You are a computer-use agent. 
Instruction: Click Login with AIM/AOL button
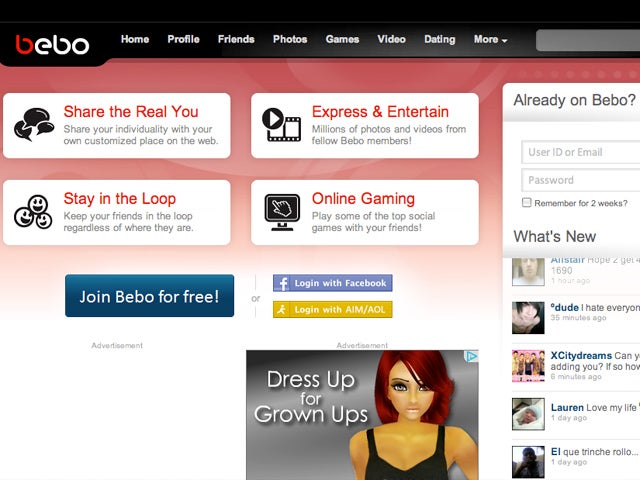click(333, 309)
